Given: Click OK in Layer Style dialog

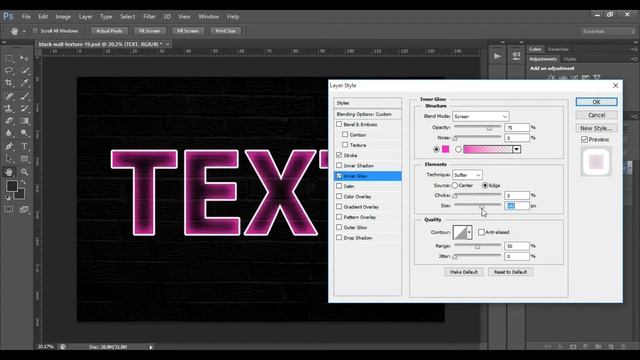Looking at the screenshot, I should [x=596, y=102].
